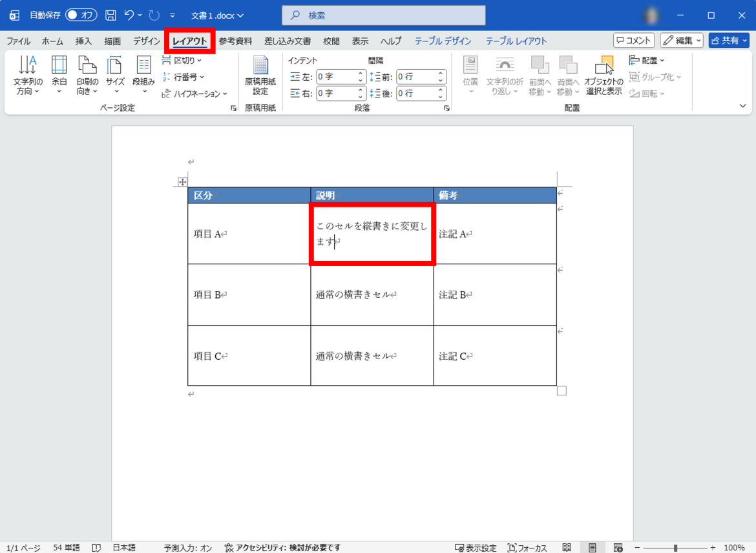Click the 共有 share button
Screen dimensions: 756x553
729,41
